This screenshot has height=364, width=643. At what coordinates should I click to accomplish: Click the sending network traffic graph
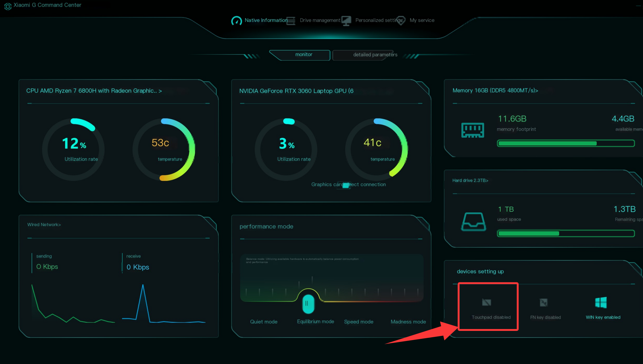pyautogui.click(x=73, y=303)
